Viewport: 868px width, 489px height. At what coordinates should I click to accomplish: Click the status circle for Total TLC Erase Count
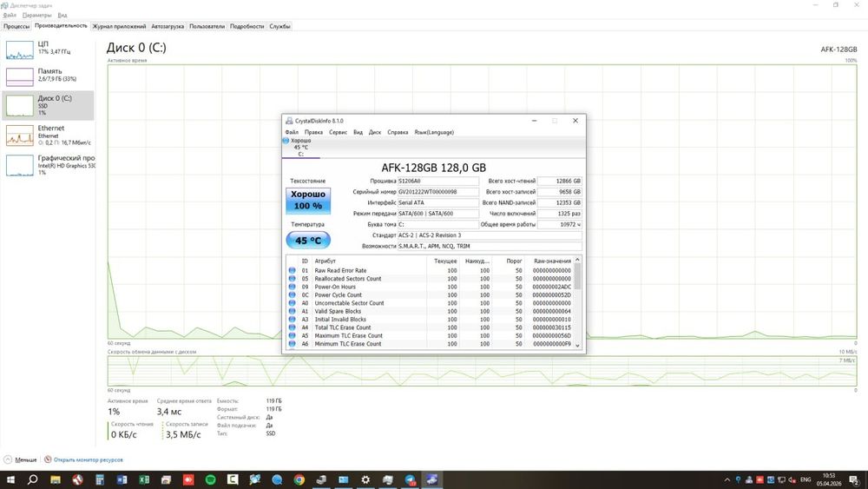tap(292, 327)
